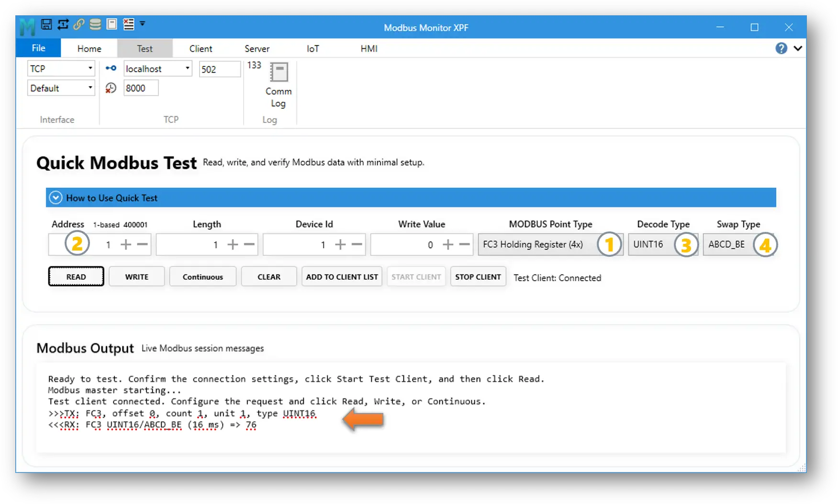Open the help question mark icon
Viewport: 838px width, 504px height.
pos(781,48)
